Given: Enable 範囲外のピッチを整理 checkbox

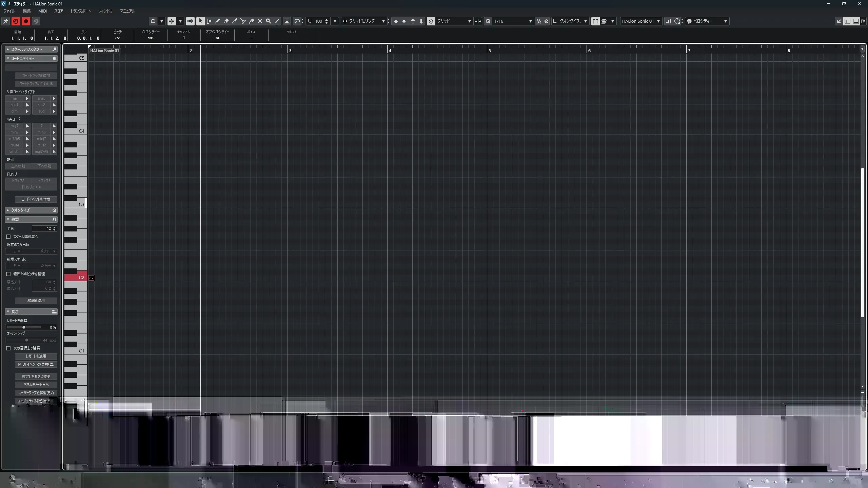Looking at the screenshot, I should click(x=8, y=274).
